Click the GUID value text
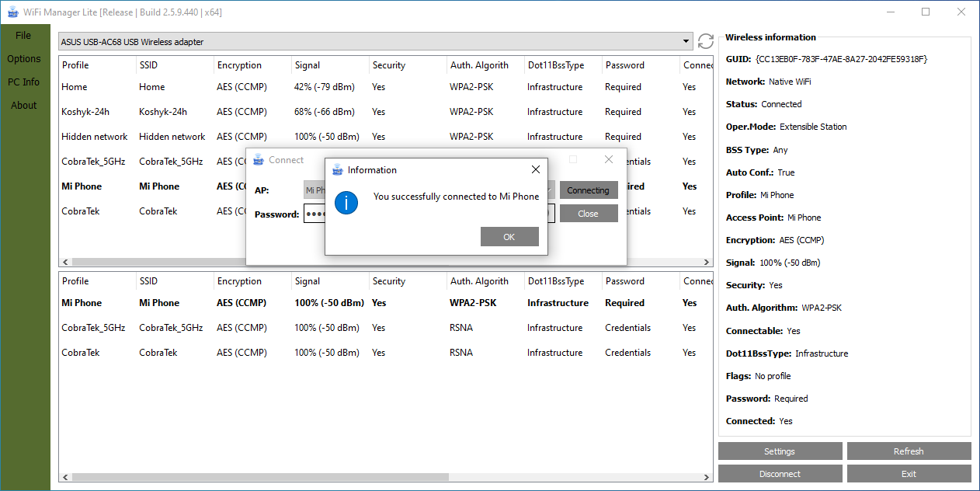Screen dimensions: 980x491 (x=841, y=59)
